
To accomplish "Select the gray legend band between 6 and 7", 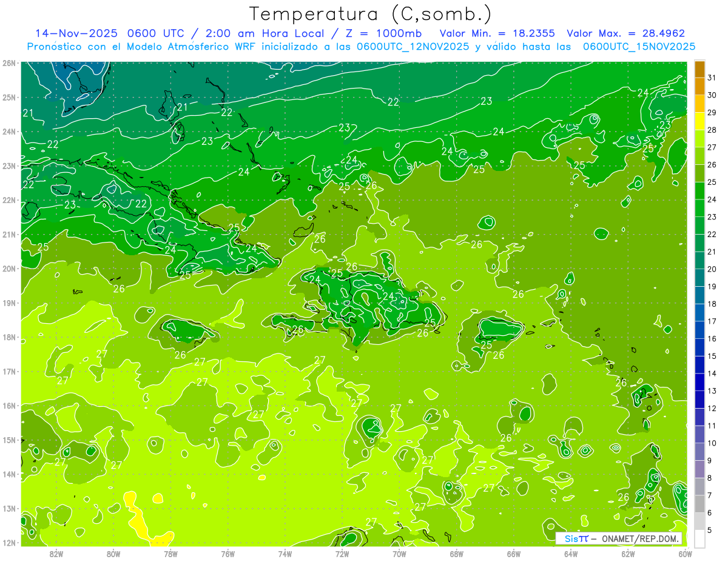I will [699, 504].
